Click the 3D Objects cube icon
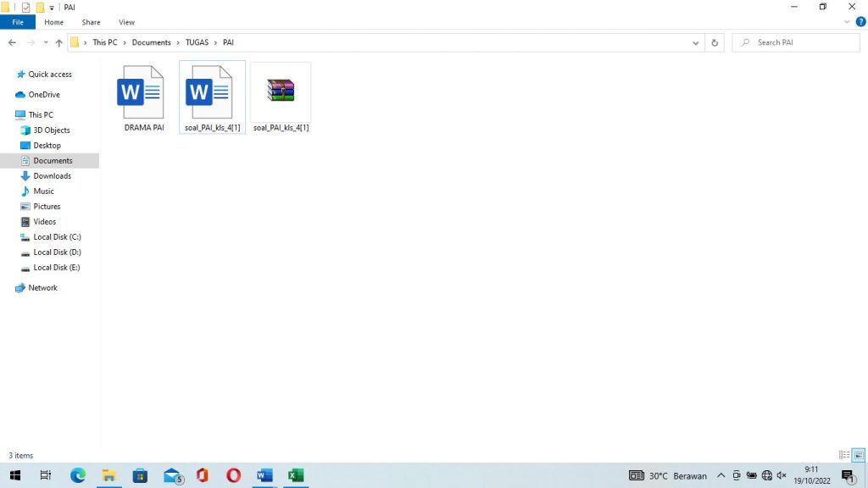The image size is (868, 488). point(25,130)
